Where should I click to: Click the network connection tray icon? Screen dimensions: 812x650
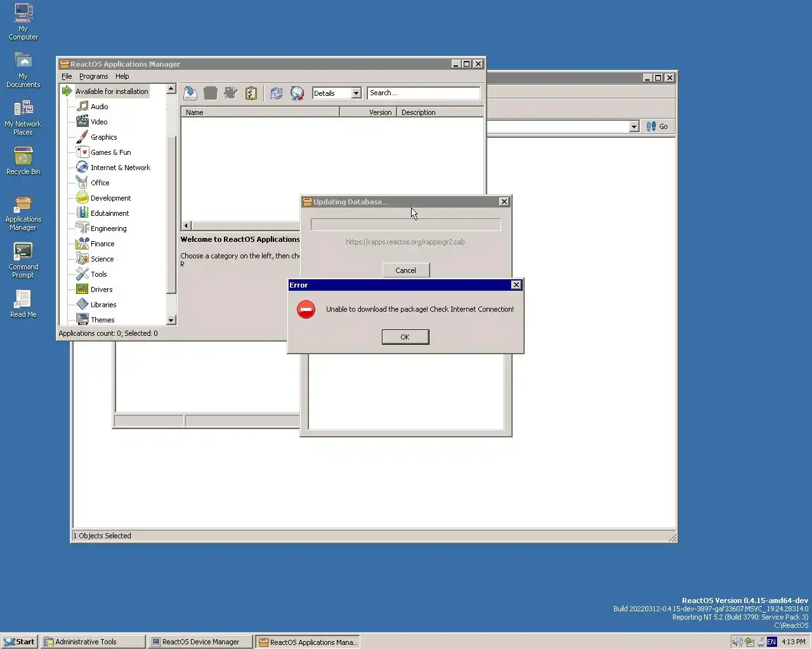(x=761, y=642)
